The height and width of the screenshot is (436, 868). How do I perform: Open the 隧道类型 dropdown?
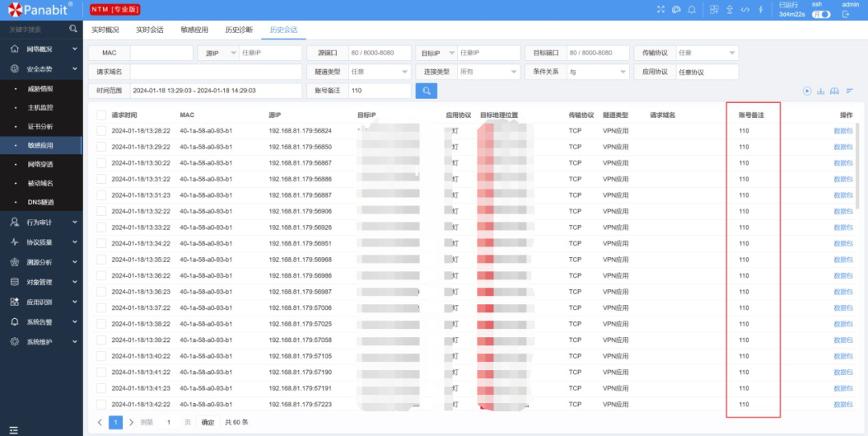(379, 72)
